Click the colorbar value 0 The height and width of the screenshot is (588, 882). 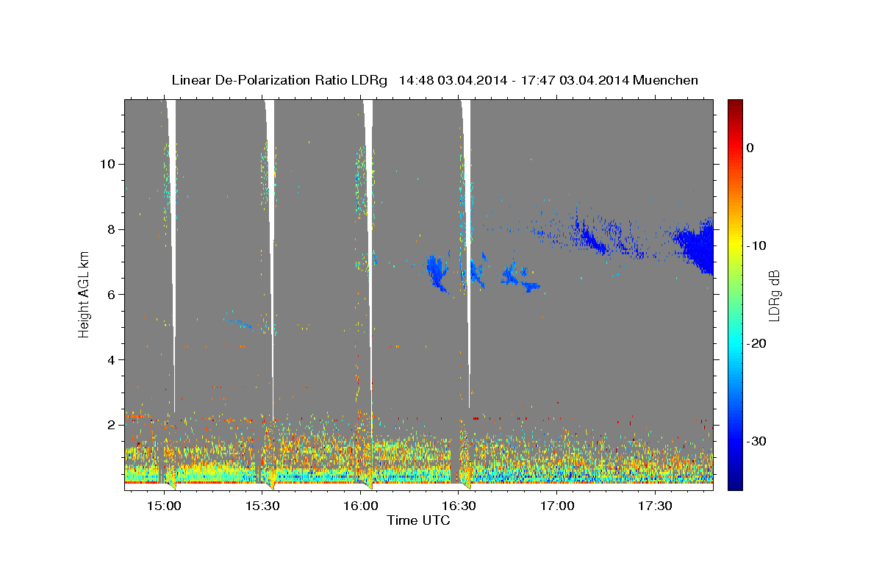coord(750,148)
